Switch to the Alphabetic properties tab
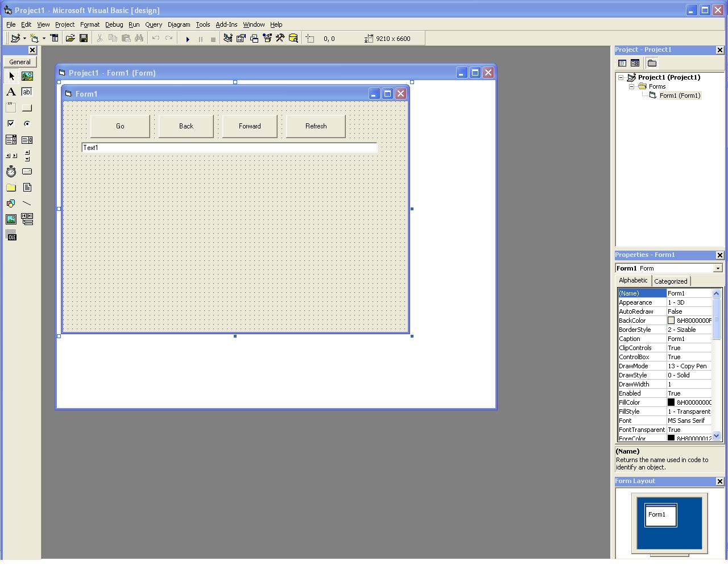Viewport: 728px width, 582px height. (x=633, y=281)
